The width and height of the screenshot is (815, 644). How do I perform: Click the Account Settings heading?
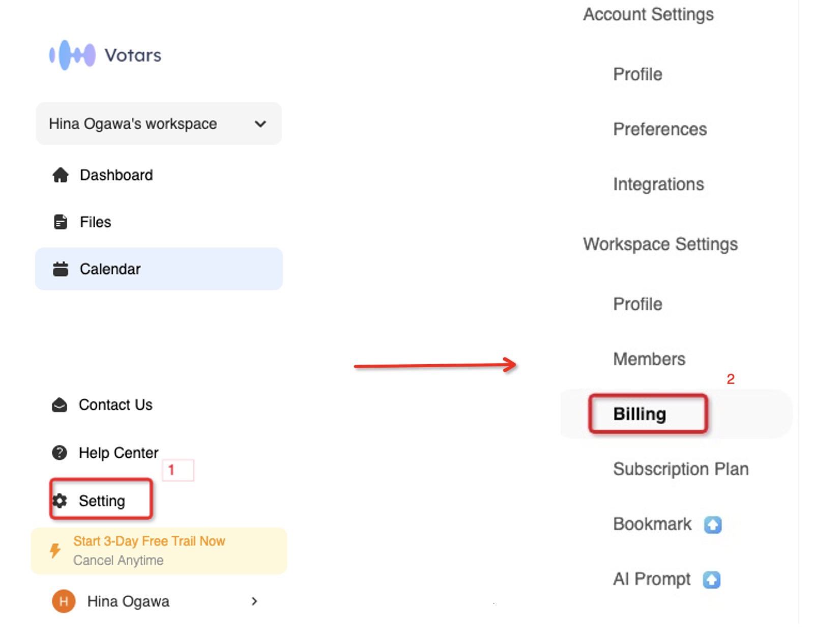point(648,14)
